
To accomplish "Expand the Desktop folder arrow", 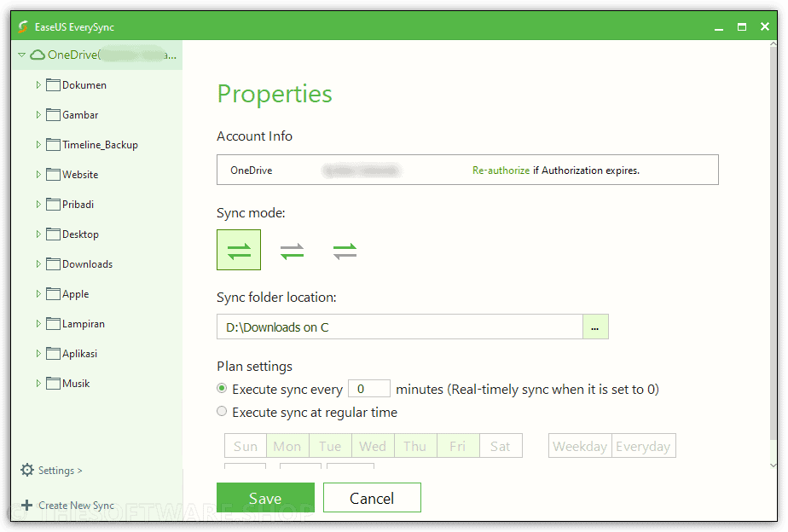I will [x=38, y=234].
